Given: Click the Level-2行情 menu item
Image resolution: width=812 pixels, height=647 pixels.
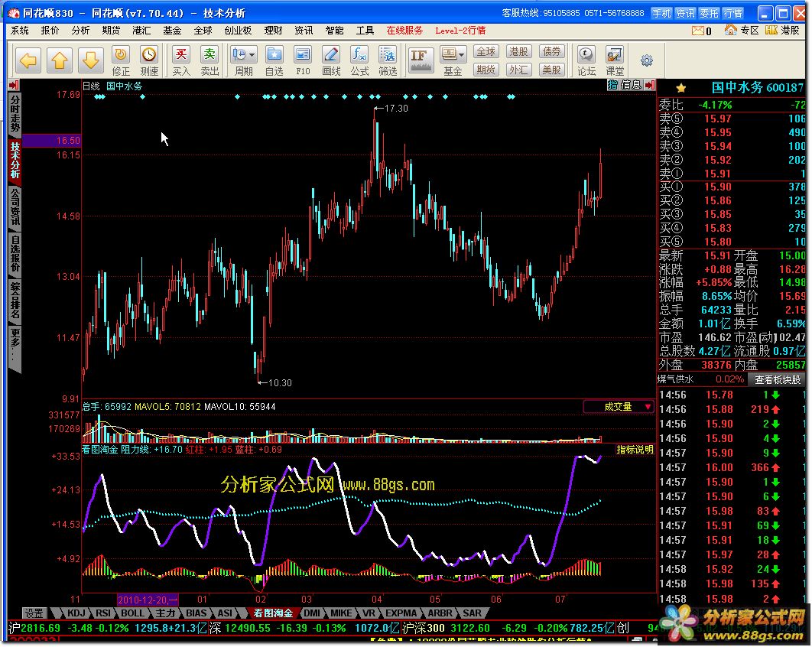Looking at the screenshot, I should [460, 31].
